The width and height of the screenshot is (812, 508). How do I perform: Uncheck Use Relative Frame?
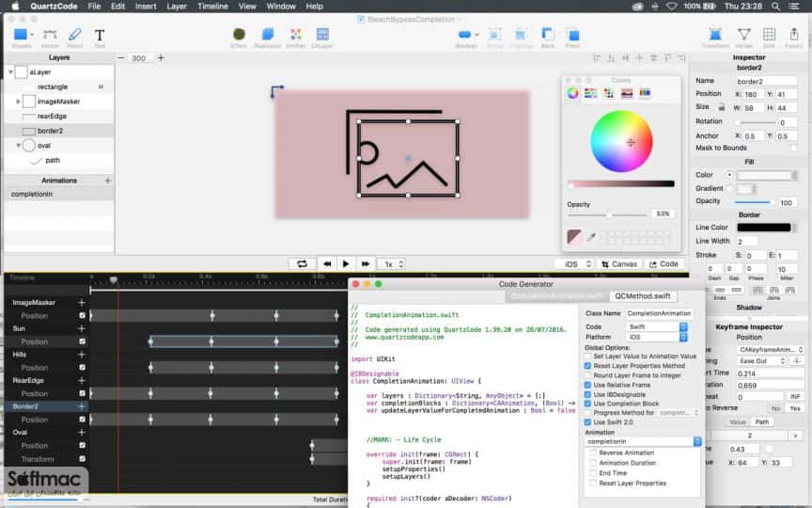click(587, 385)
